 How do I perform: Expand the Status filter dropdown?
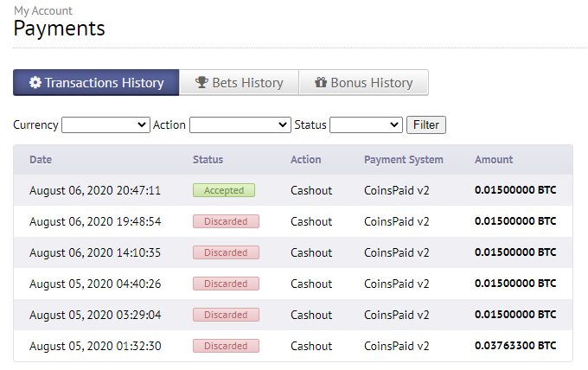pyautogui.click(x=366, y=124)
